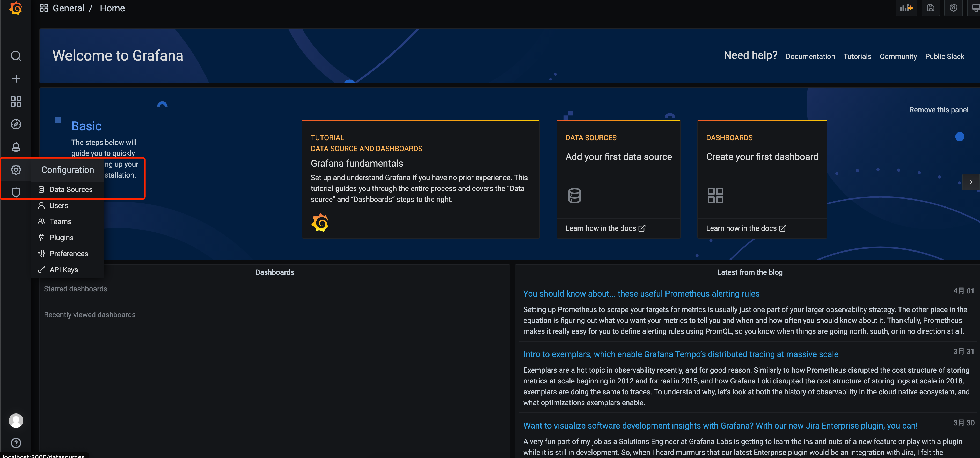The image size is (980, 458).
Task: Open the Alerting bell icon
Action: tap(16, 147)
